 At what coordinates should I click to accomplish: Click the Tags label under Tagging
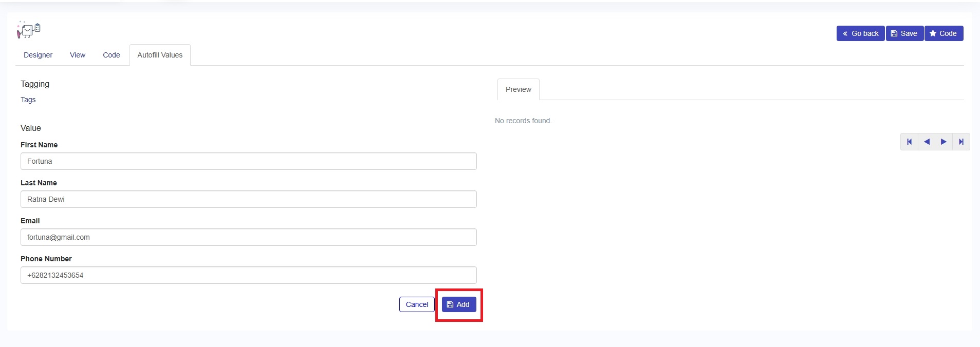(x=28, y=100)
